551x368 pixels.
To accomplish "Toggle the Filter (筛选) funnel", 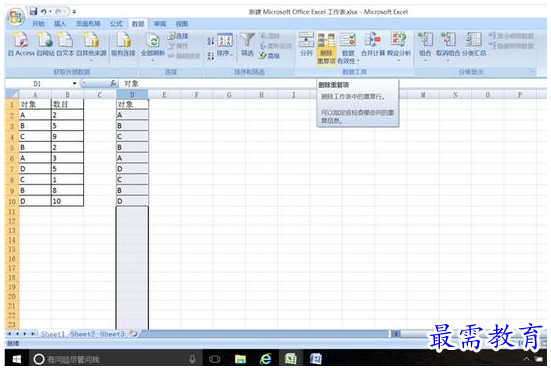I will [x=247, y=44].
